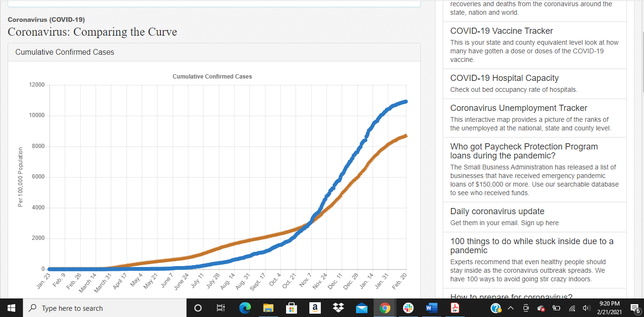This screenshot has height=317, width=644.
Task: Open the PDF reader taskbar icon
Action: coord(455,308)
